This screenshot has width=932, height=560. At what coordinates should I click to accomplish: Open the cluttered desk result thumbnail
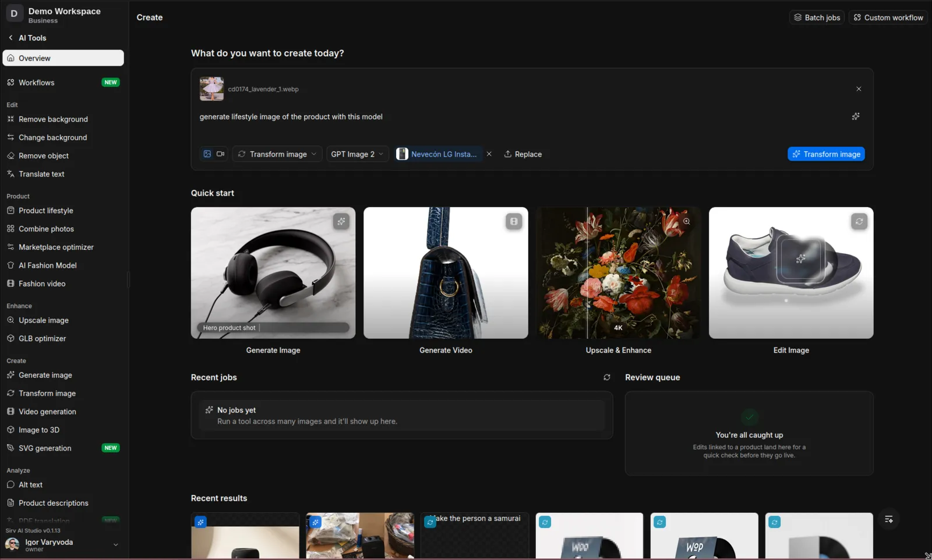360,536
